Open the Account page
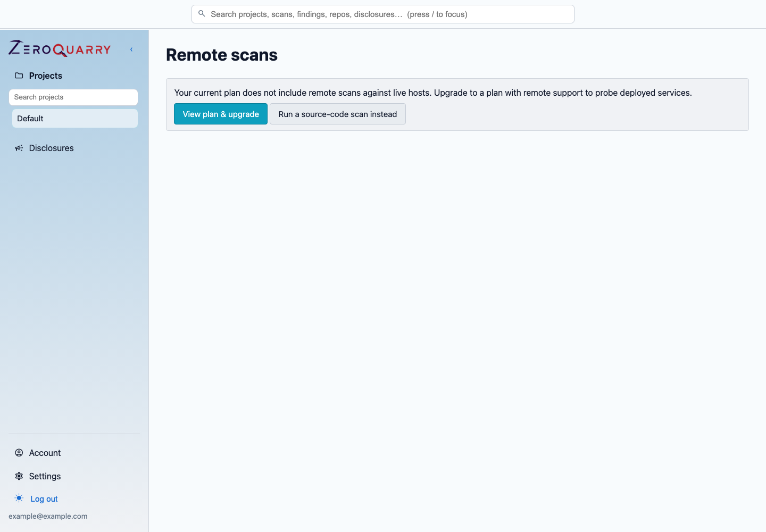The image size is (766, 532). (45, 453)
